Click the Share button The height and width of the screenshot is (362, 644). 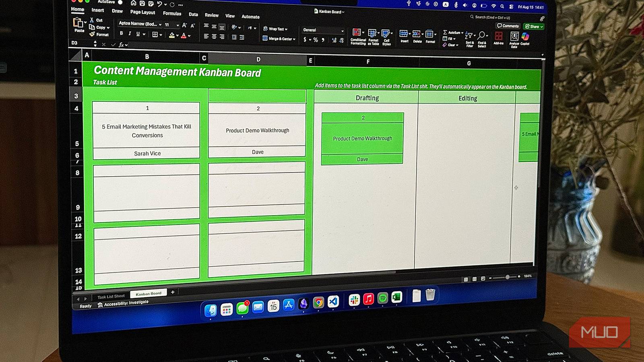[533, 26]
